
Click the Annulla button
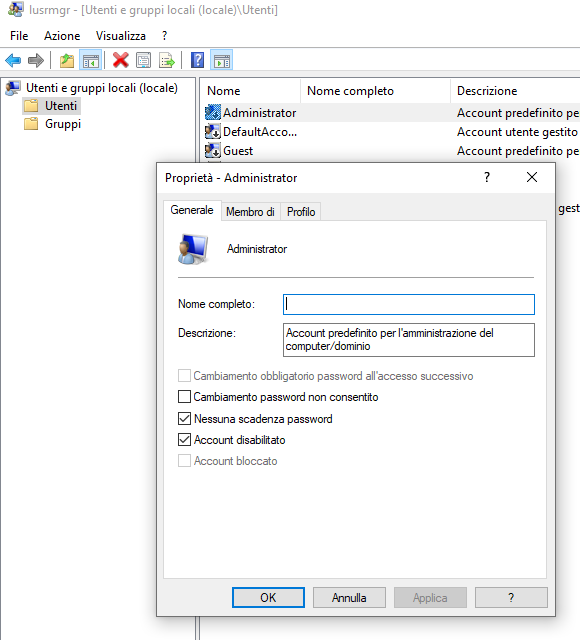click(x=349, y=598)
